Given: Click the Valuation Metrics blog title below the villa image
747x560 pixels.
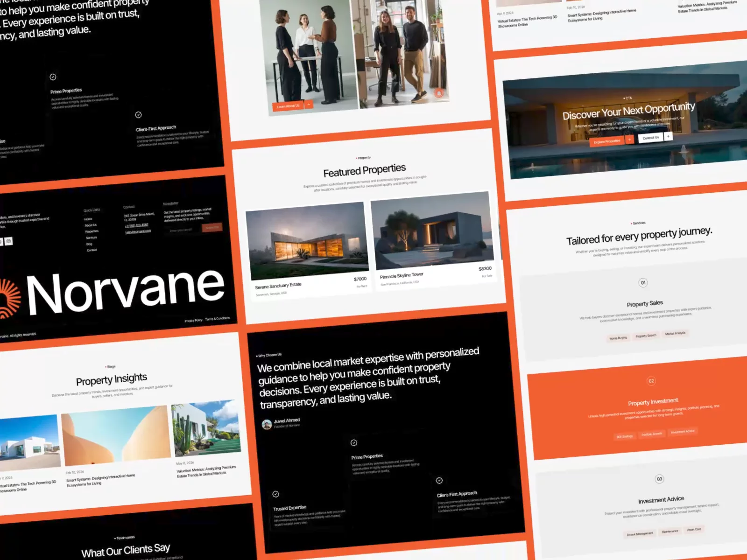Looking at the screenshot, I should [x=206, y=471].
